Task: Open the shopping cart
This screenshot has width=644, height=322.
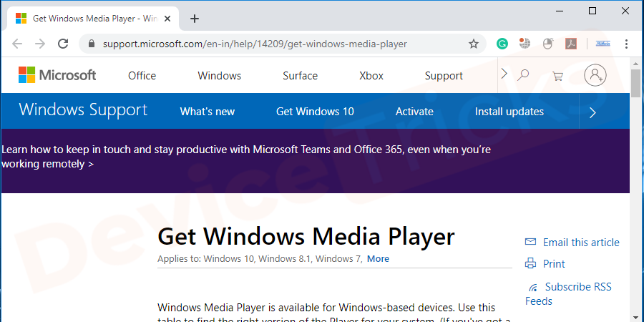Action: tap(557, 75)
